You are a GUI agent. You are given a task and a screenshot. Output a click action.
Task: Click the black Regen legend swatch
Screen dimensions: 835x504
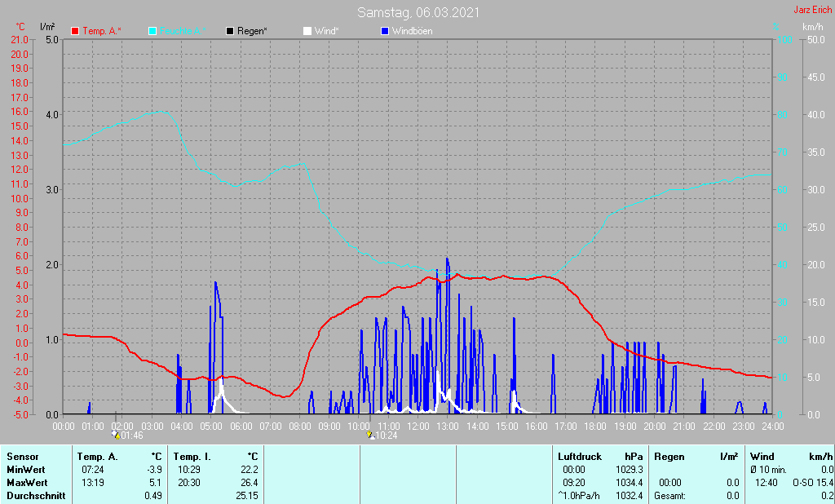pyautogui.click(x=231, y=31)
